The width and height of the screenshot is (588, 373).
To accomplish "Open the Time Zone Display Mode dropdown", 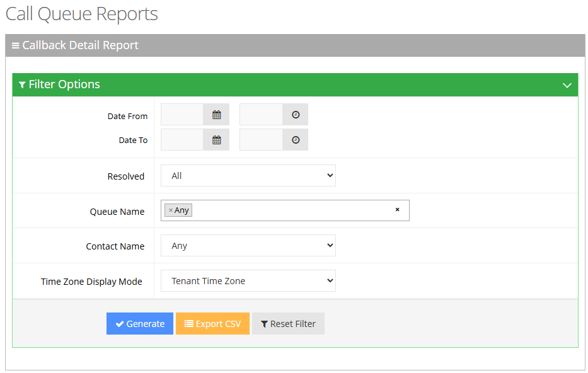I will (x=248, y=281).
